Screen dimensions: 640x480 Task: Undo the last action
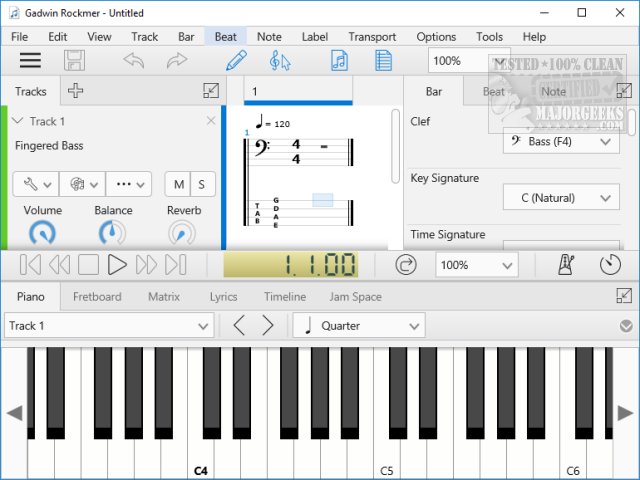pyautogui.click(x=134, y=60)
